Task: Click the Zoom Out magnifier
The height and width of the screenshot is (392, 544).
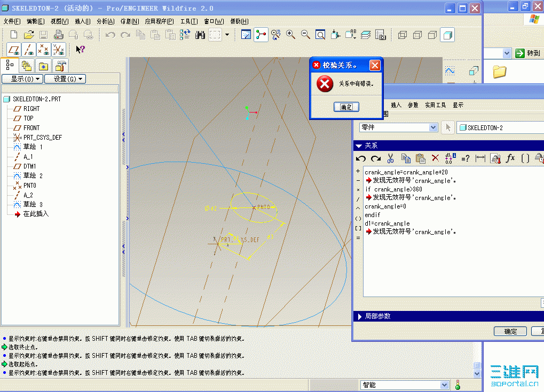Action: tap(305, 35)
